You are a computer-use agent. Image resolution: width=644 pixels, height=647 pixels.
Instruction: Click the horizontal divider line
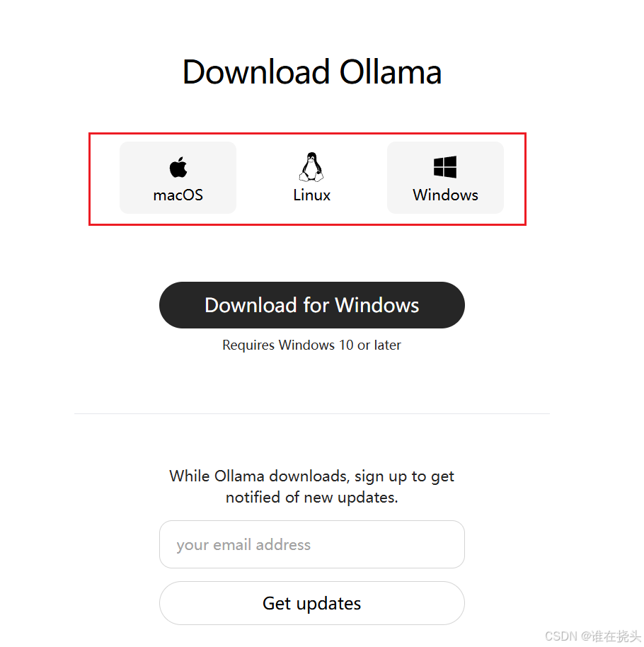click(x=312, y=413)
